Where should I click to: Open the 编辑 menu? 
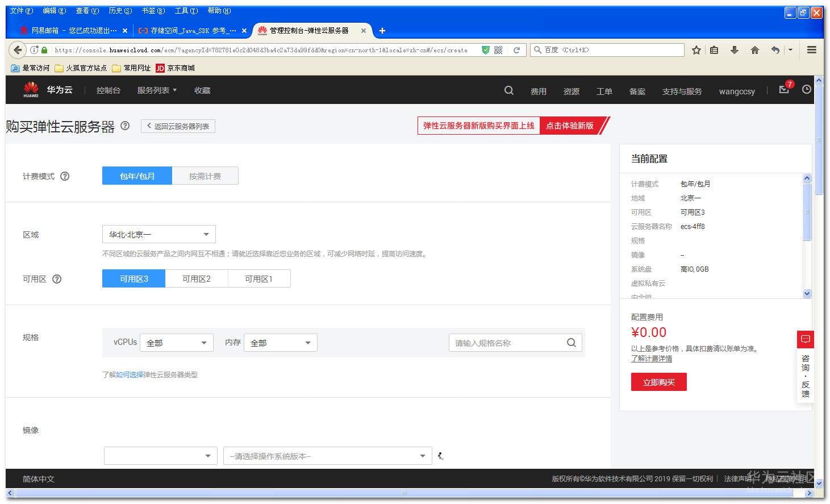[55, 11]
